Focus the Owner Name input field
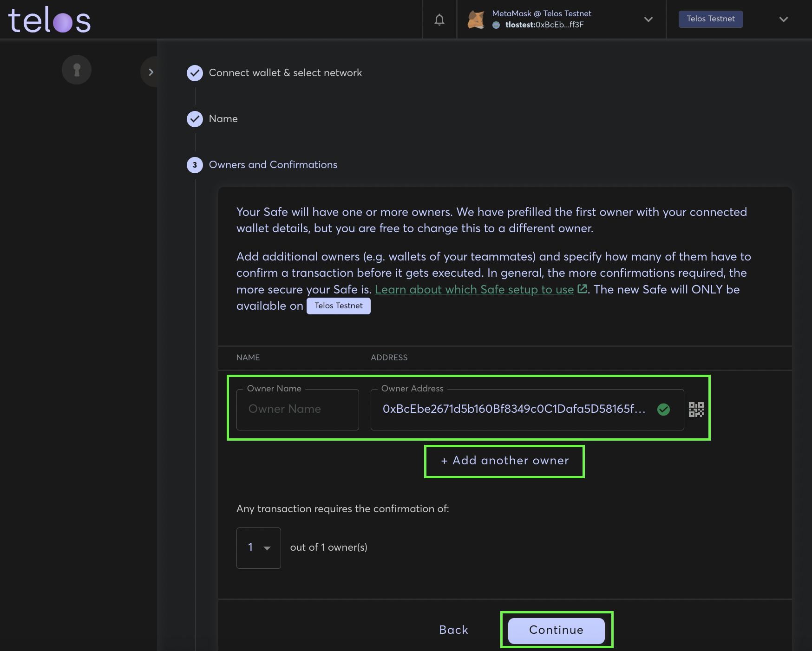This screenshot has height=651, width=812. tap(297, 410)
